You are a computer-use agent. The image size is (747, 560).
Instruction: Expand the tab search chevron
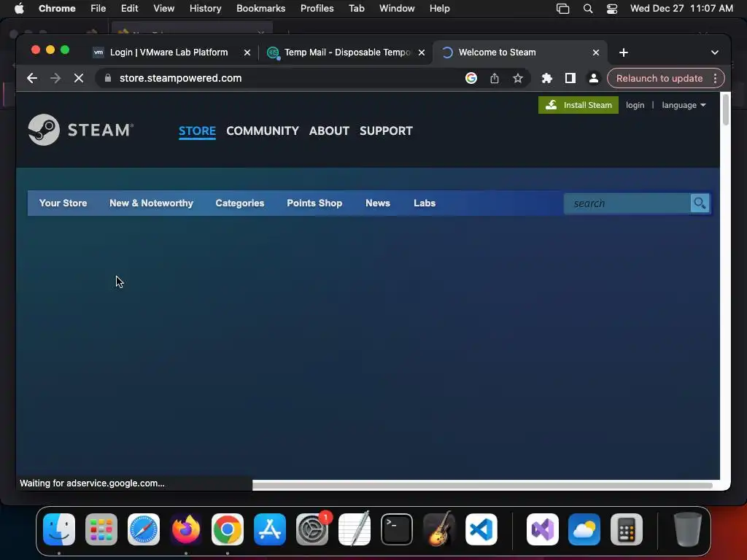click(715, 52)
